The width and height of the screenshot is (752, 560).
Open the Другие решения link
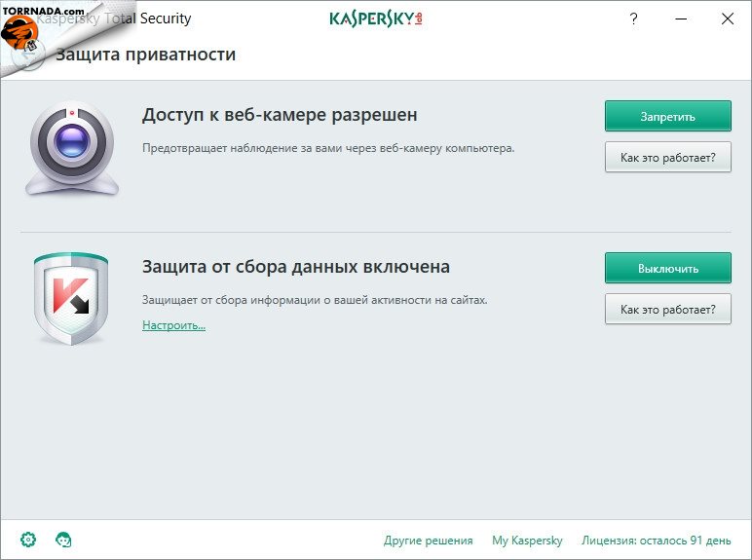click(428, 541)
